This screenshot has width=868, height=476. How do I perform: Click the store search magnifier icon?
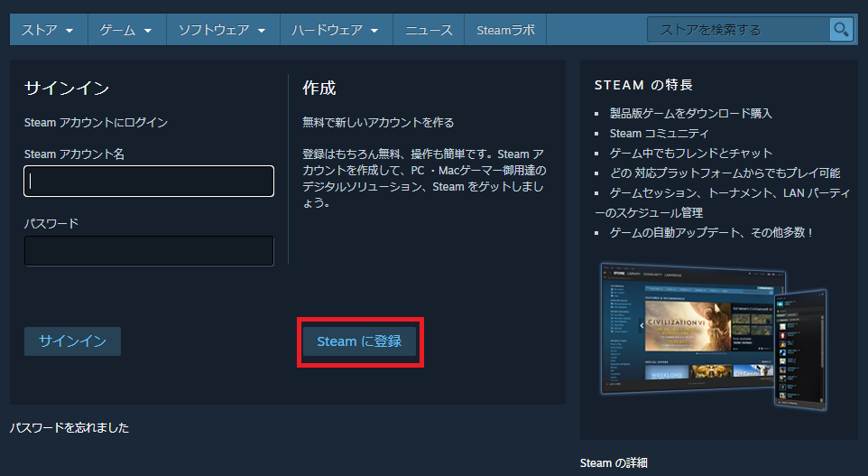click(x=841, y=30)
